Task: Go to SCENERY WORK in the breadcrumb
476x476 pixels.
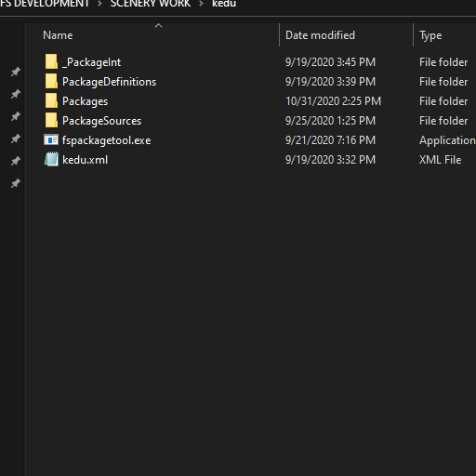Action: 151,4
